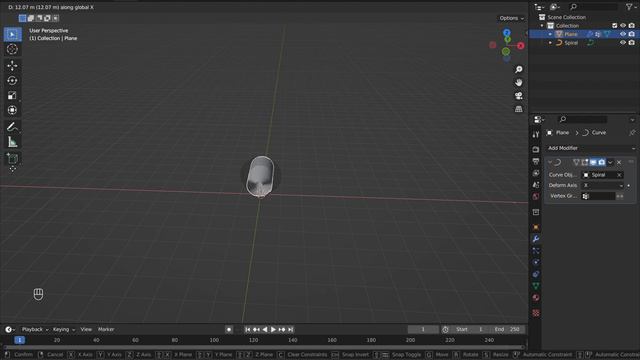640x360 pixels.
Task: Open the Output properties tab
Action: tap(536, 161)
